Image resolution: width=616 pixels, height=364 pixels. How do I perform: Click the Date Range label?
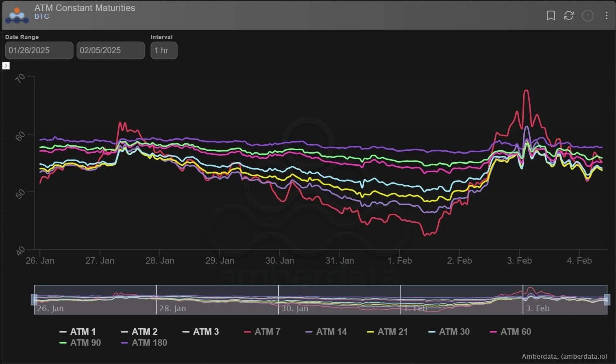pos(22,37)
